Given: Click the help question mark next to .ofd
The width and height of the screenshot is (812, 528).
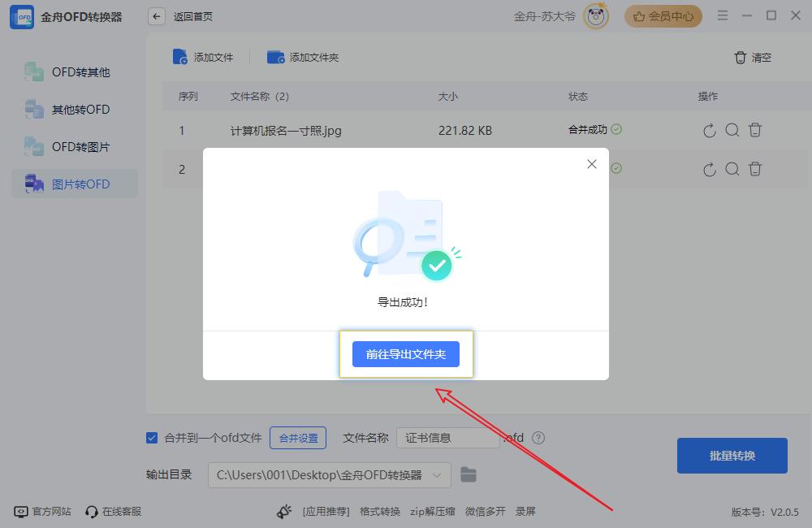Looking at the screenshot, I should click(538, 438).
